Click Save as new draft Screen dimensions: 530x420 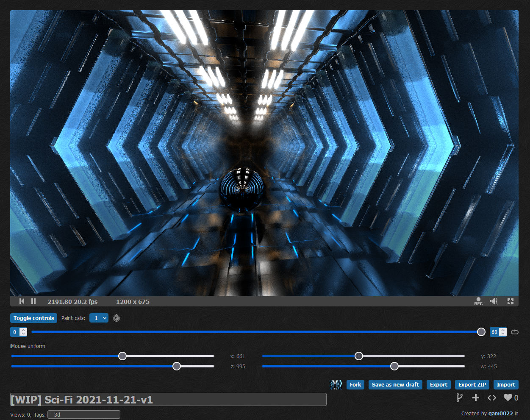[395, 384]
